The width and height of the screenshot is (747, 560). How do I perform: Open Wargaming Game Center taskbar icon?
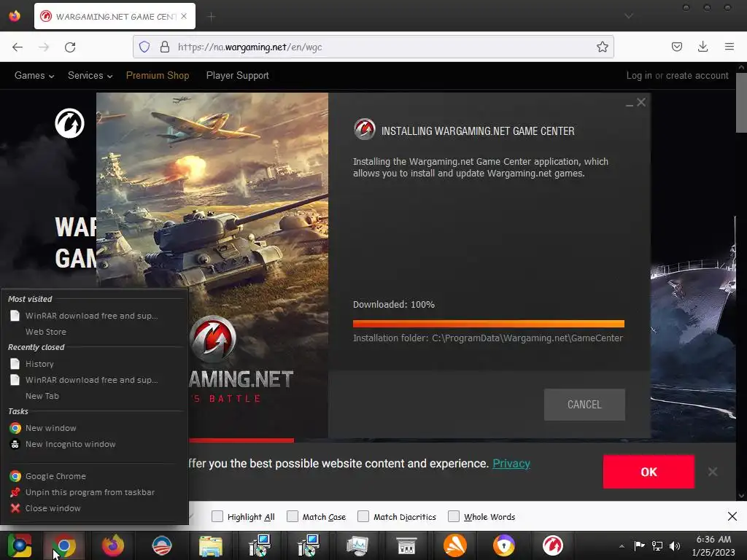coord(553,545)
